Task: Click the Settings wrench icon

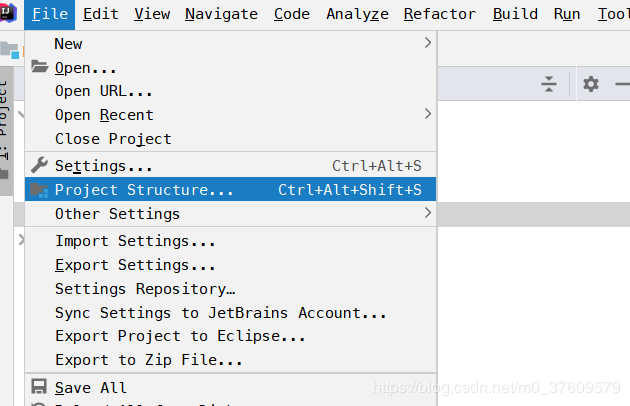Action: click(39, 165)
